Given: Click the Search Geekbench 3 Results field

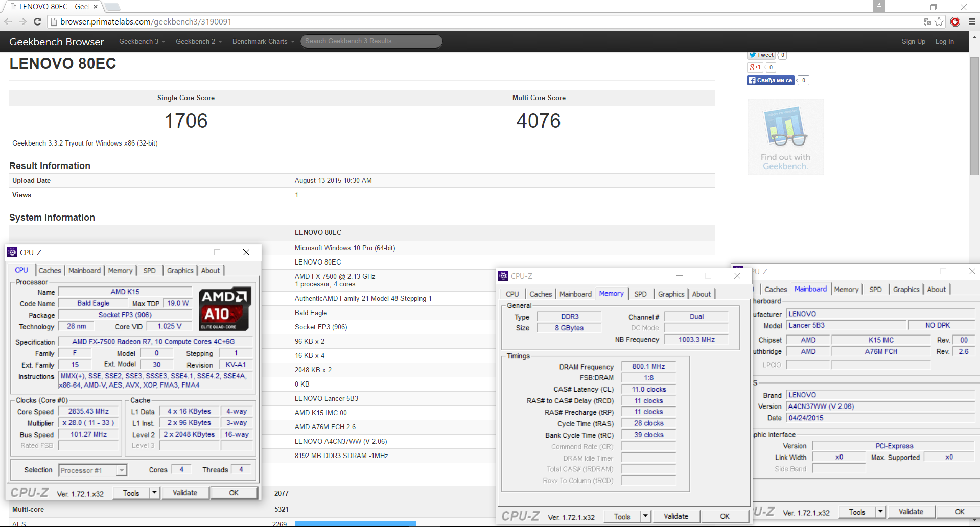Looking at the screenshot, I should 371,41.
